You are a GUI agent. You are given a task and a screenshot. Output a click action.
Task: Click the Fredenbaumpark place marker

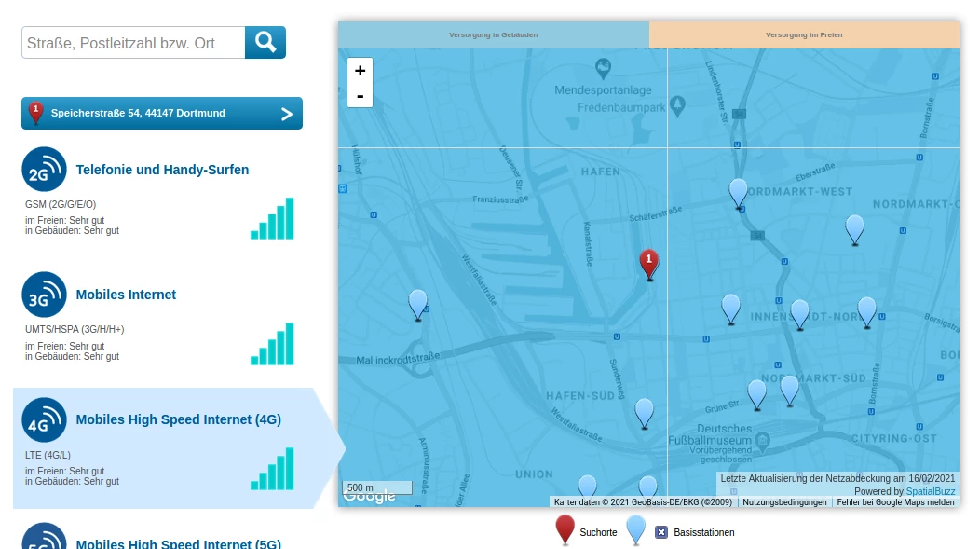click(677, 105)
